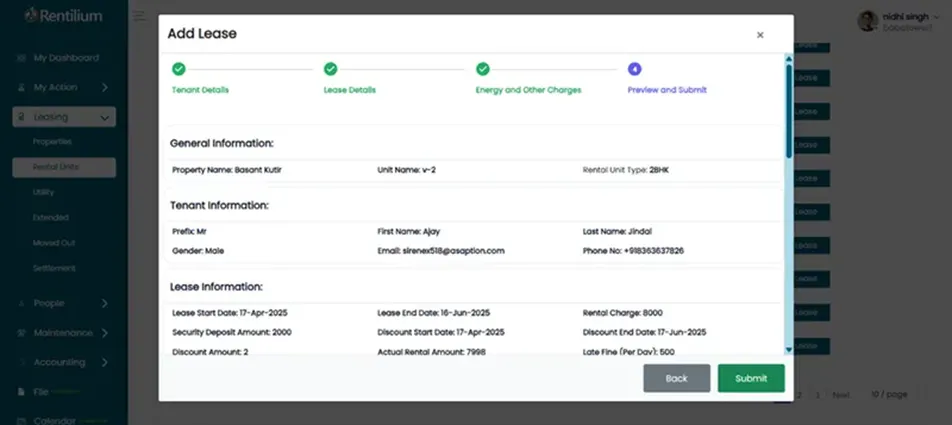Click nidhi singh profile avatar
Viewport: 952px width, 425px height.
coord(868,21)
